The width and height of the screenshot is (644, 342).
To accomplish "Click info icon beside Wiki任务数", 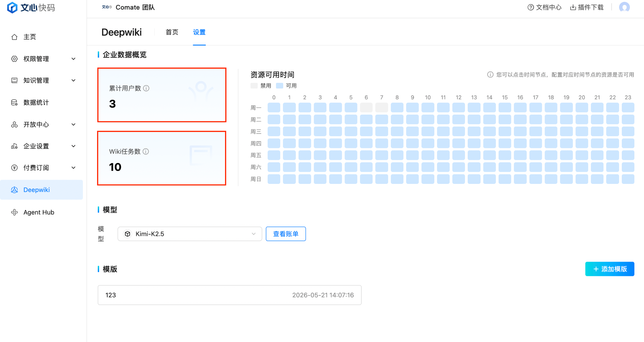I will click(x=146, y=151).
